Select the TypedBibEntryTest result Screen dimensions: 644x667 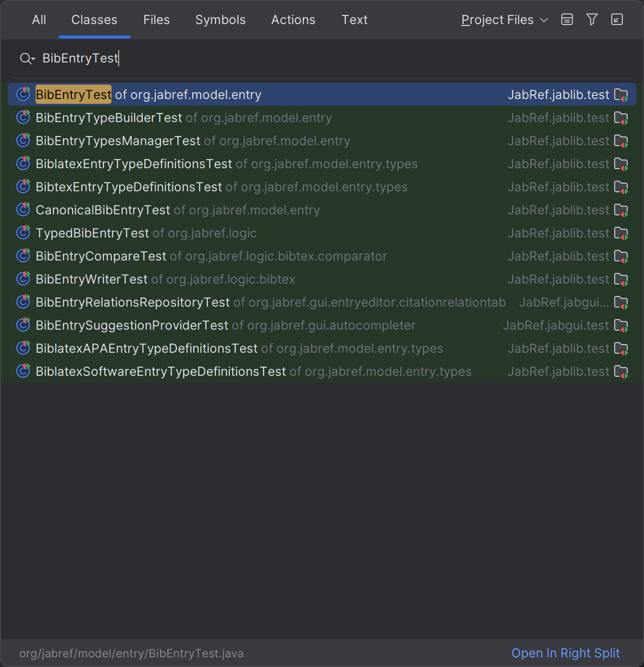pyautogui.click(x=322, y=233)
